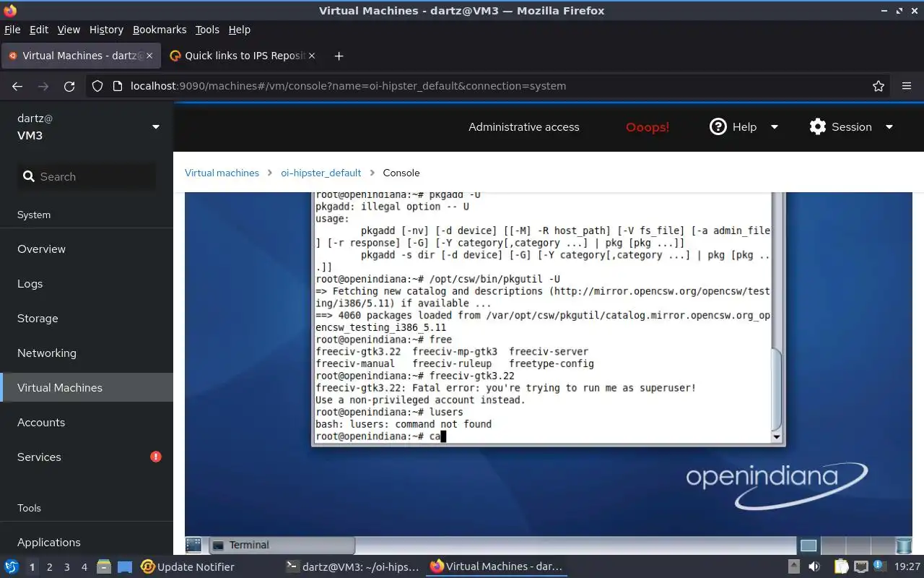924x578 pixels.
Task: Open a new tab with the plus button
Action: point(339,56)
